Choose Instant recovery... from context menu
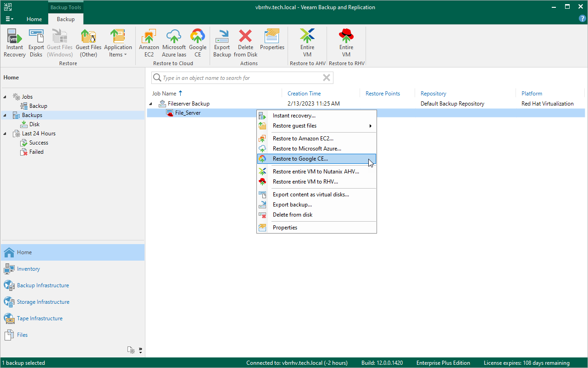This screenshot has width=588, height=368. click(x=316, y=116)
